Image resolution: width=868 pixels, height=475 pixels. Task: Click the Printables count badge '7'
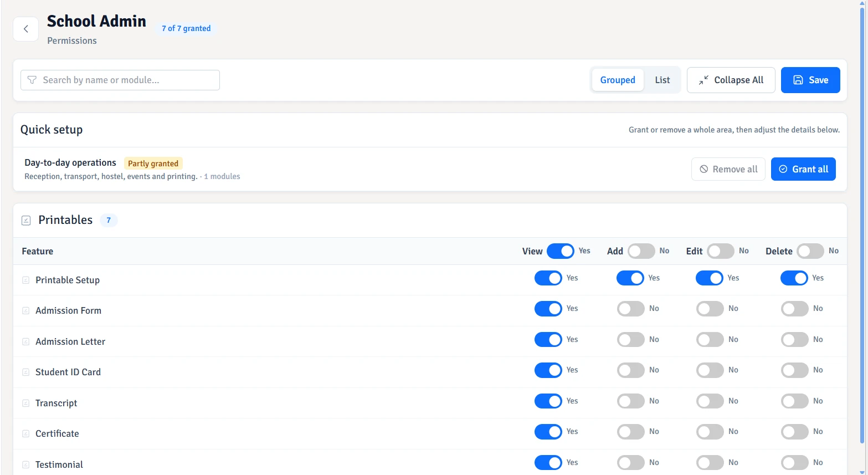point(109,221)
